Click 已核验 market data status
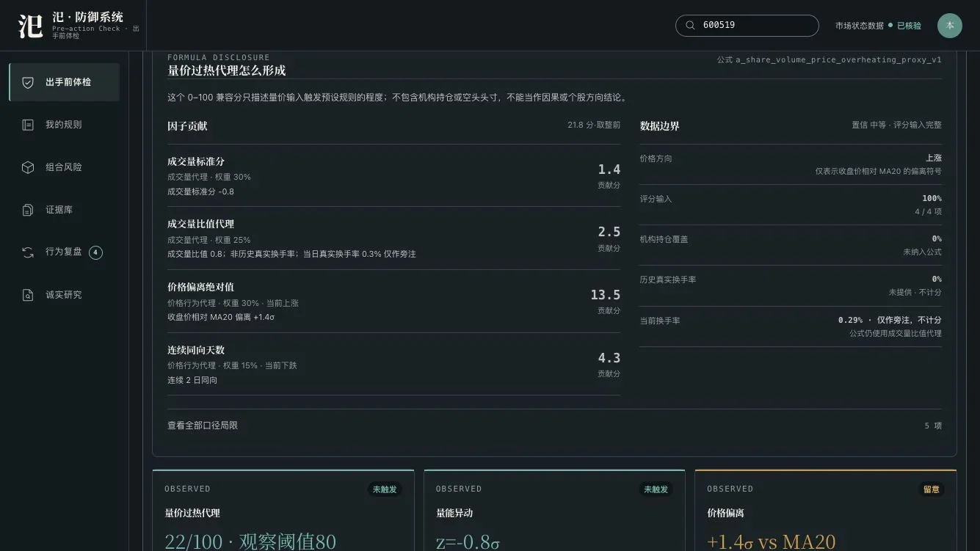The image size is (980, 551). click(x=909, y=26)
